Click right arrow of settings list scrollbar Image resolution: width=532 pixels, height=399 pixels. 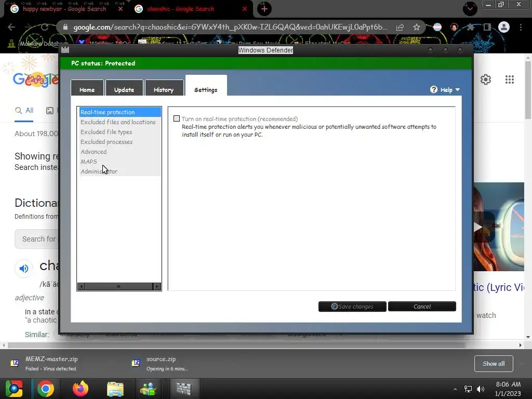(x=157, y=287)
